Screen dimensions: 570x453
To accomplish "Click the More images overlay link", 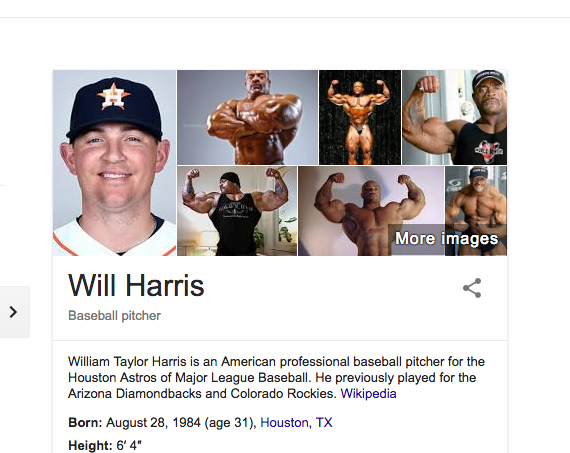I will (446, 239).
